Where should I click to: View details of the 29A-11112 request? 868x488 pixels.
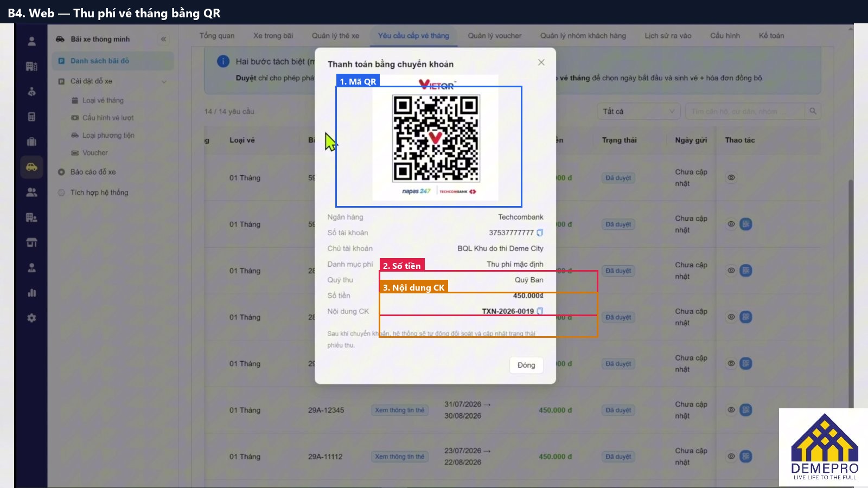point(731,457)
